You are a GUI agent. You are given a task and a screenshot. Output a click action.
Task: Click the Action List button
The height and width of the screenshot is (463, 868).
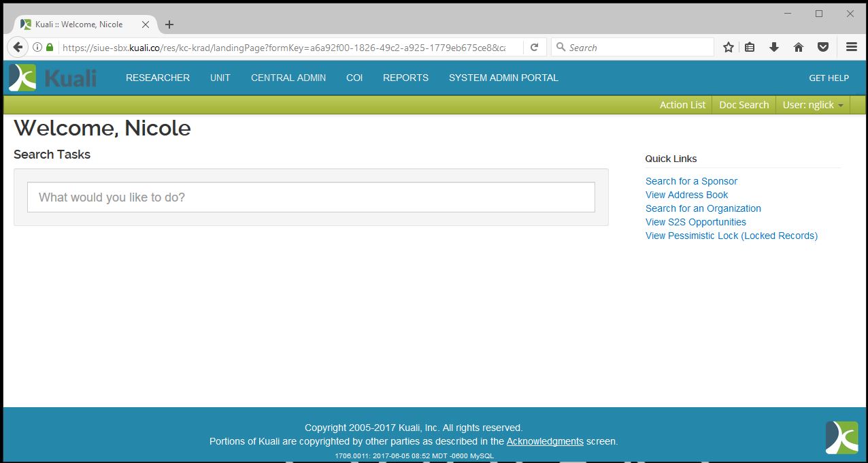pos(682,105)
